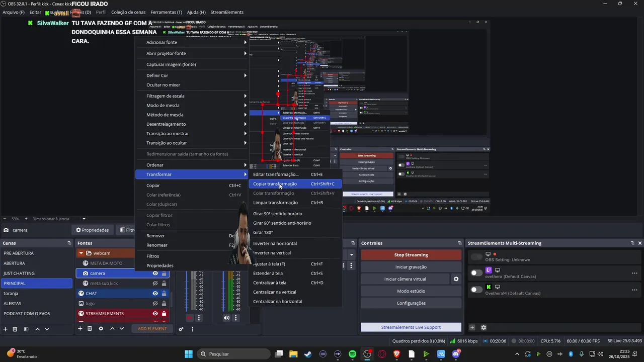Delete selected scene with trash icon in Cenas
Screen dimensions: 644x362
[x=15, y=329]
